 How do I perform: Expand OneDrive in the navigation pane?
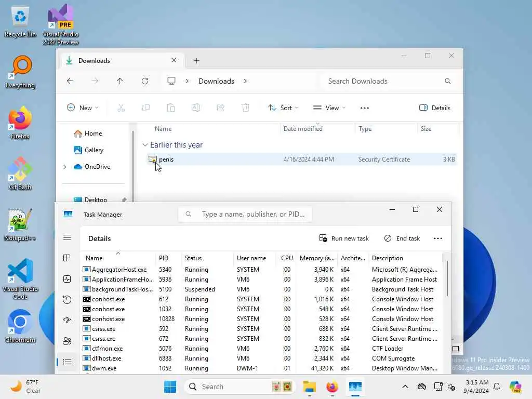[64, 167]
